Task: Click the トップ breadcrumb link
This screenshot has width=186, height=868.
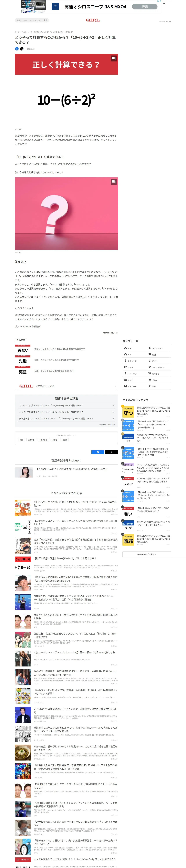Action: (x=17, y=32)
